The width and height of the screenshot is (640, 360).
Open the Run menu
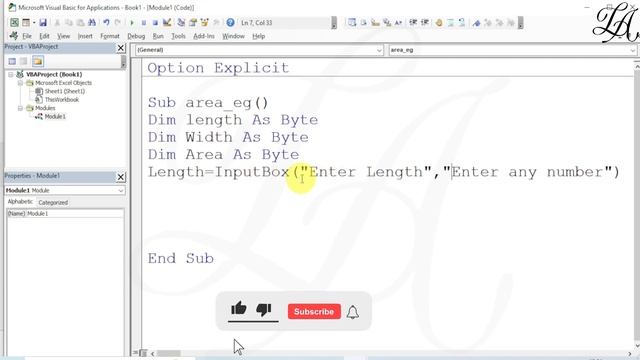pos(158,36)
